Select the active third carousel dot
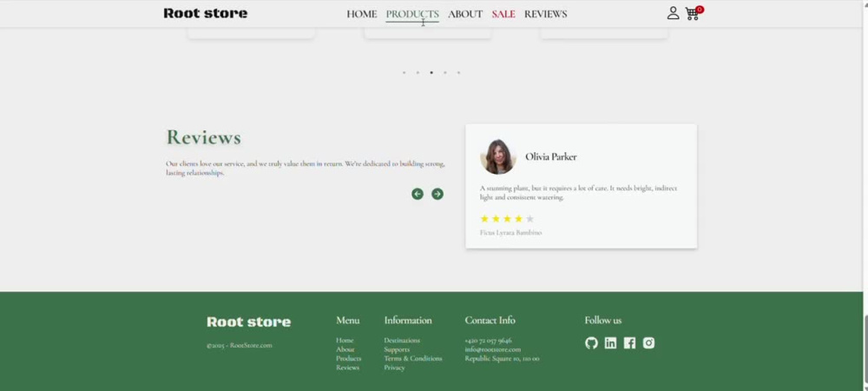868x391 pixels. (x=431, y=72)
